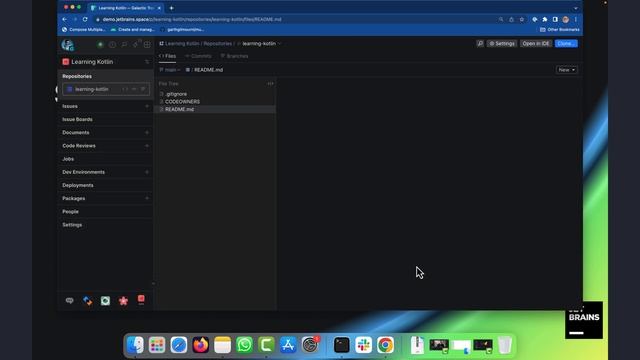Open Issue Boards in sidebar
This screenshot has width=640, height=360.
(x=77, y=119)
